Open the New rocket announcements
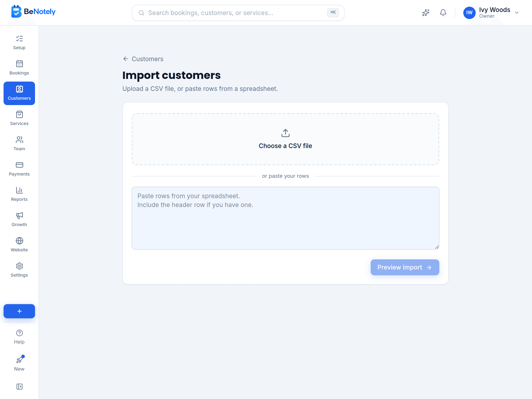Image resolution: width=532 pixels, height=399 pixels. [x=19, y=363]
